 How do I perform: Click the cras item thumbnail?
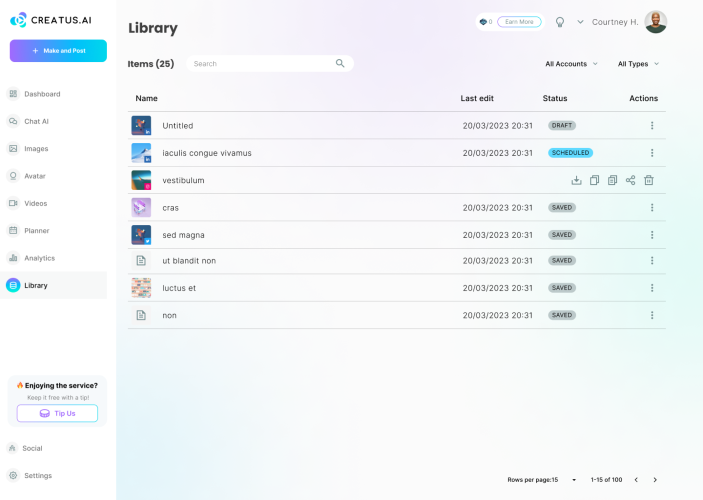point(141,208)
